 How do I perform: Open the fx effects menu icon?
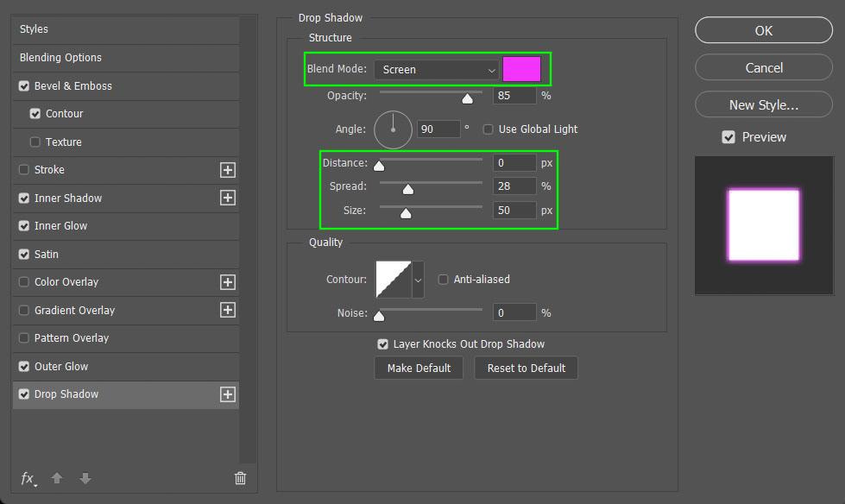[28, 479]
